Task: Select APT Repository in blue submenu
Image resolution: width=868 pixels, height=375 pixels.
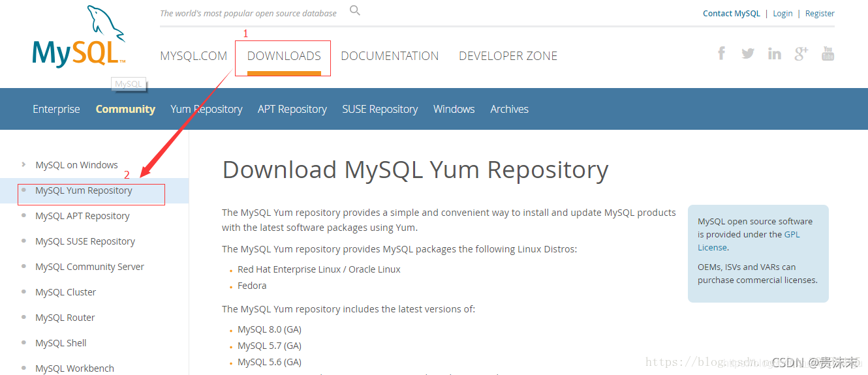Action: tap(292, 109)
